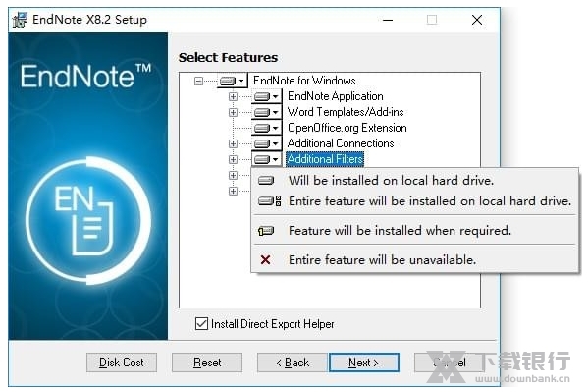Expand the tree node directly below Additional Filters
The height and width of the screenshot is (392, 588).
(x=233, y=175)
